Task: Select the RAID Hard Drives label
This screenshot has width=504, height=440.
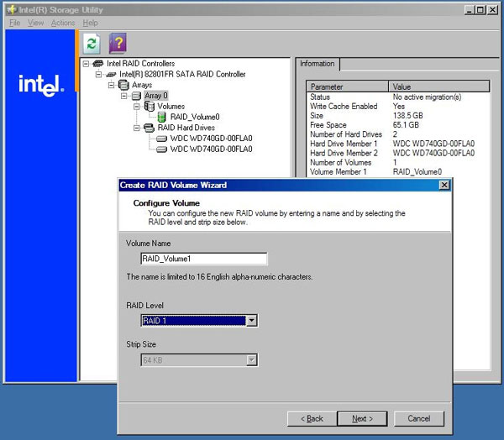Action: tap(186, 128)
